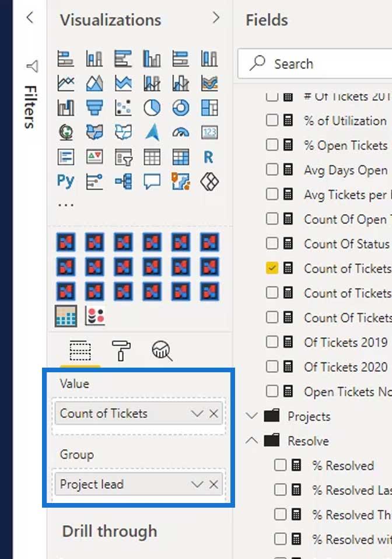Select the ArcGIS arrow map visual

pos(152,132)
